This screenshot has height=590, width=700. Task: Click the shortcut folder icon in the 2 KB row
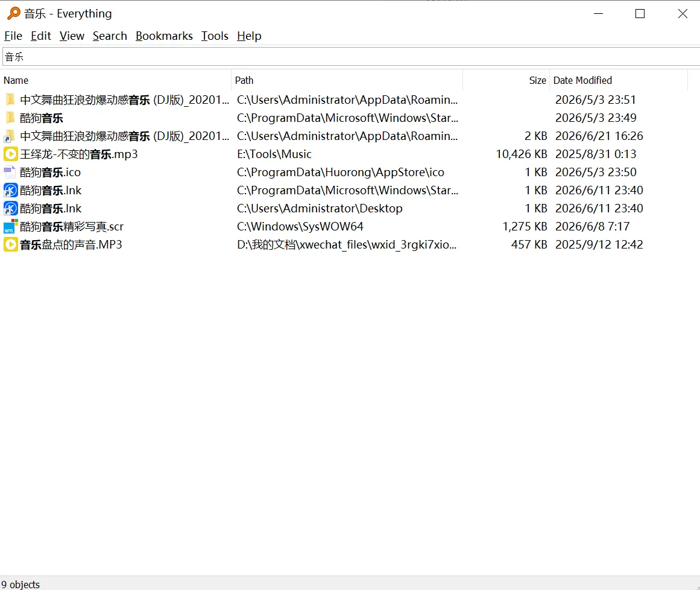10,136
